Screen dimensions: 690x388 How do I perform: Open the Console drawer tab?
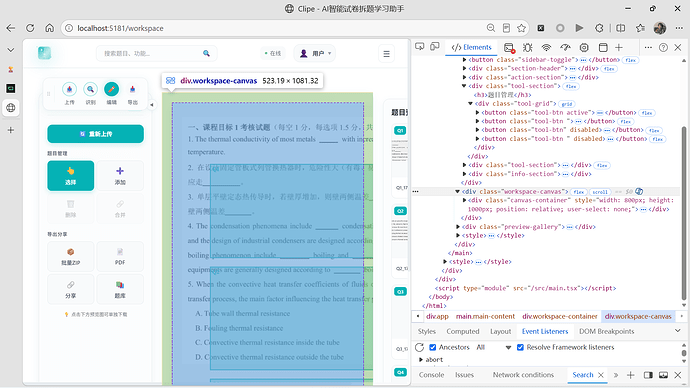pos(431,375)
